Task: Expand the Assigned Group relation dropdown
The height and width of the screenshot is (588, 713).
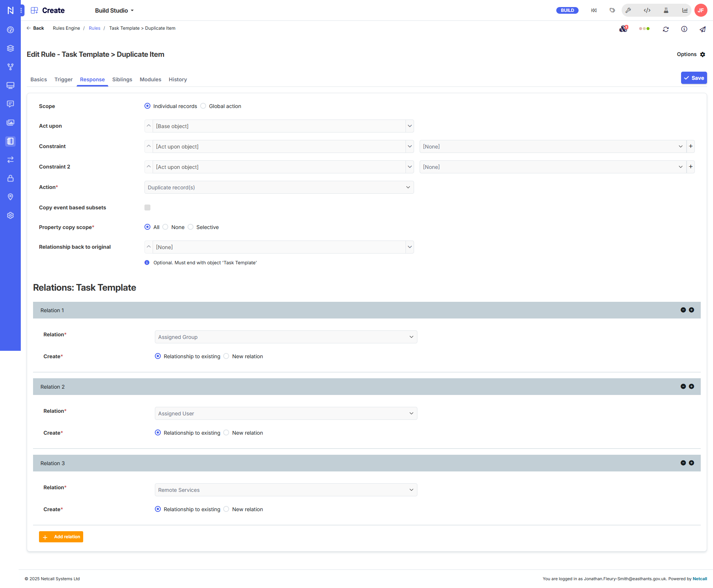Action: pyautogui.click(x=286, y=337)
